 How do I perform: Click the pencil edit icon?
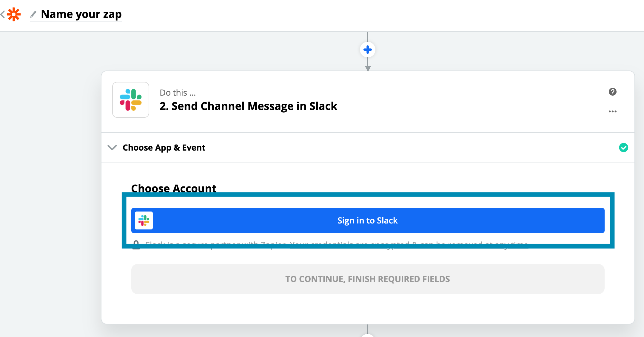pyautogui.click(x=33, y=14)
